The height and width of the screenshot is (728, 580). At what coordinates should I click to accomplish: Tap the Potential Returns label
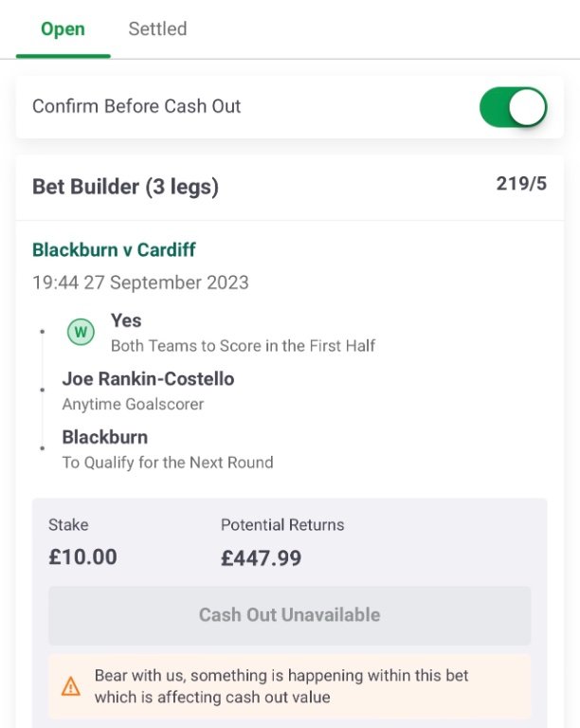pyautogui.click(x=282, y=524)
